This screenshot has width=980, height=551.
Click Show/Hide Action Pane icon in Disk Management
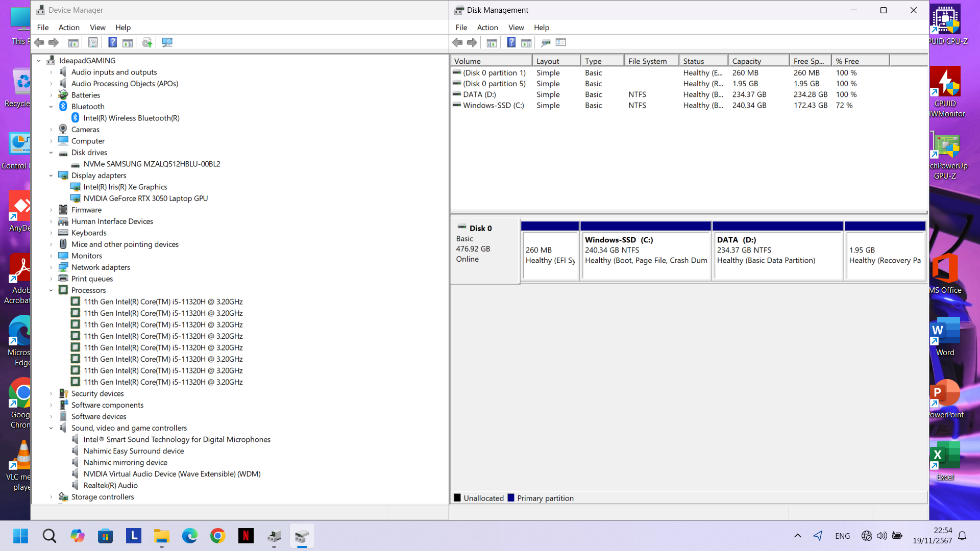pos(526,42)
